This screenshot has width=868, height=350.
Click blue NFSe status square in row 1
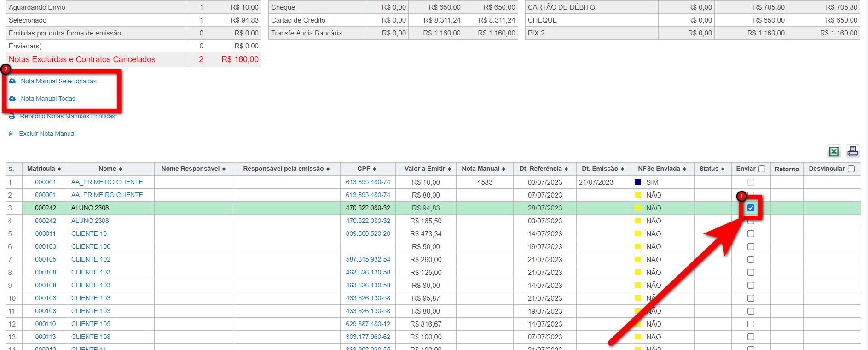click(x=637, y=182)
